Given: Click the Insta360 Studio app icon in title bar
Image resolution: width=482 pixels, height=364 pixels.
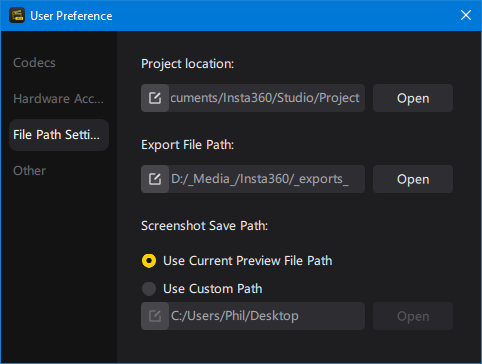Looking at the screenshot, I should (x=17, y=15).
